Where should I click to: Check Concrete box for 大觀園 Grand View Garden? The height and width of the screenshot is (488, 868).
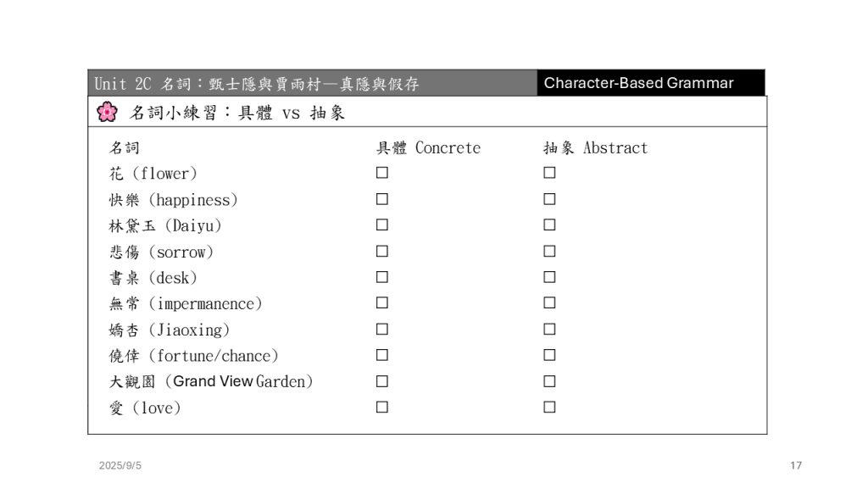click(382, 381)
